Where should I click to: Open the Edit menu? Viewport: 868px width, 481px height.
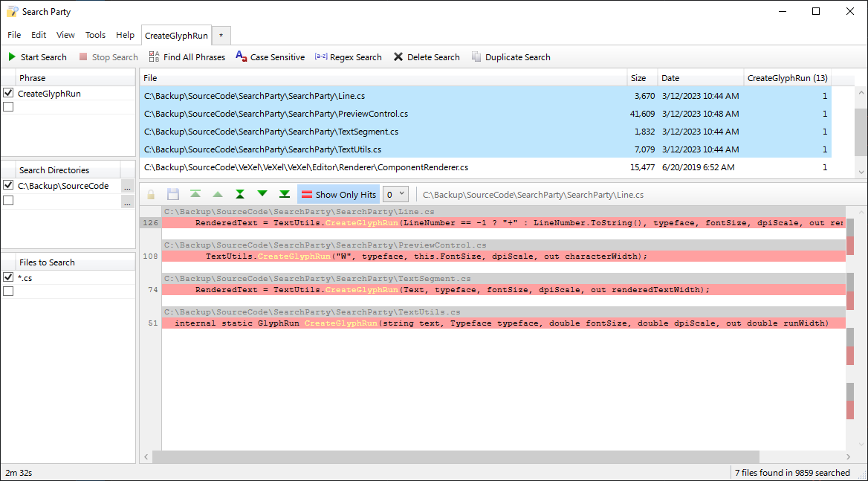pos(39,35)
